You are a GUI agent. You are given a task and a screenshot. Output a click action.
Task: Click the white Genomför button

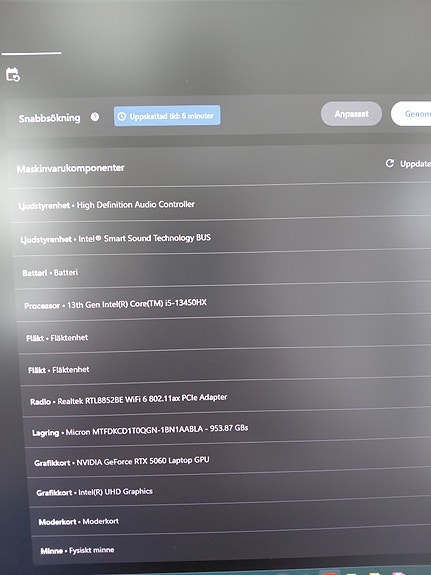pyautogui.click(x=411, y=114)
